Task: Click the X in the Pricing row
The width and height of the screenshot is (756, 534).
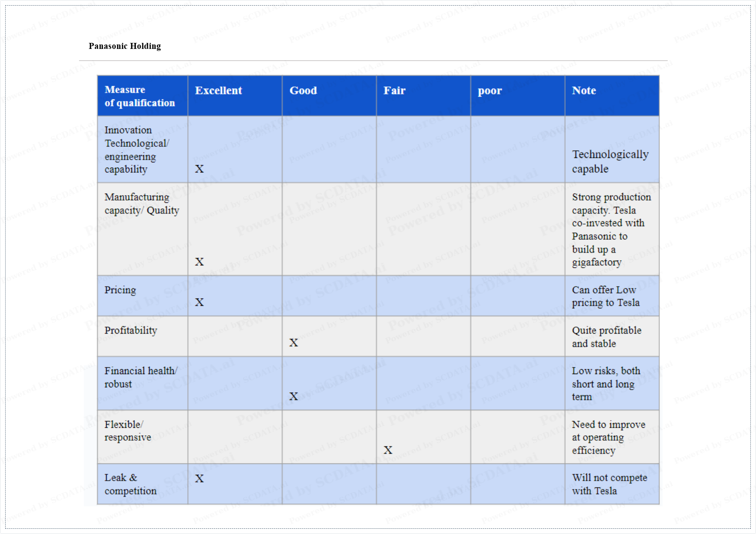Action: 199,302
